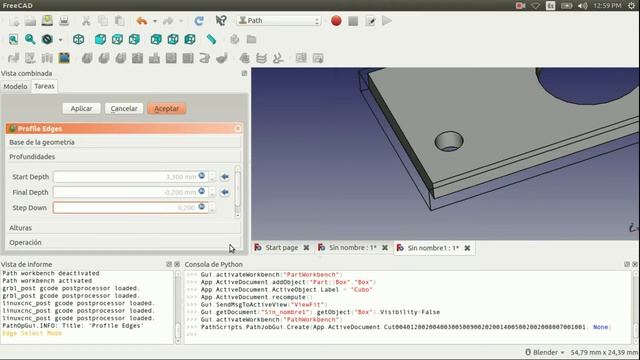Refresh the document with recompute icon
640x360 pixels.
199,21
